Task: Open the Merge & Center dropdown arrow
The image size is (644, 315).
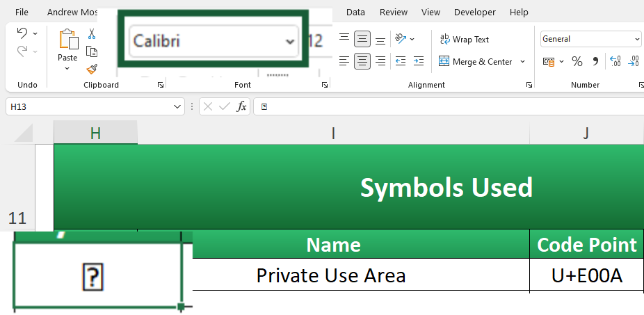Action: click(x=522, y=62)
